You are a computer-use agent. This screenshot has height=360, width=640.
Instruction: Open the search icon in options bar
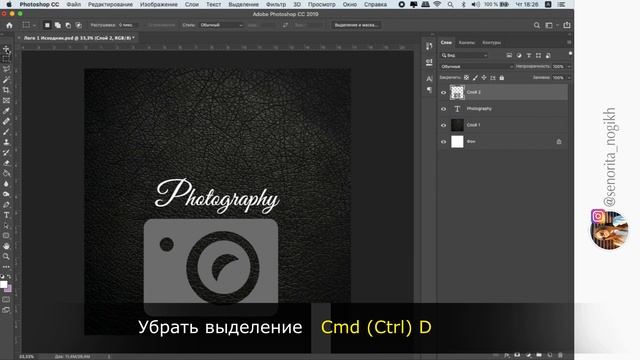[537, 25]
